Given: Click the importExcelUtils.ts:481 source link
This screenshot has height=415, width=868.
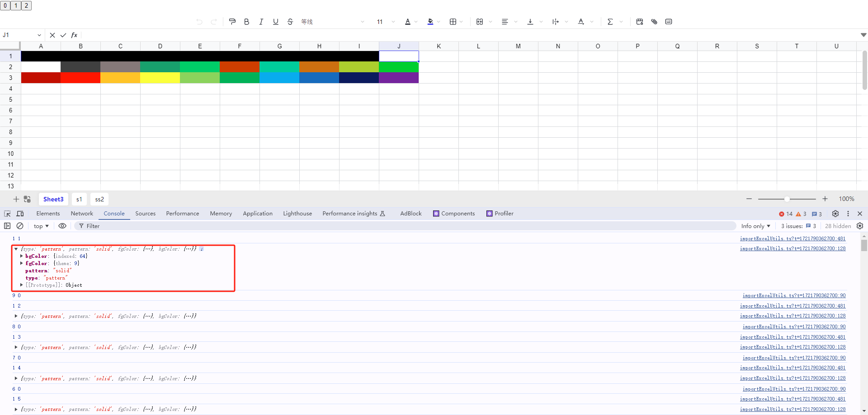Looking at the screenshot, I should [793, 238].
